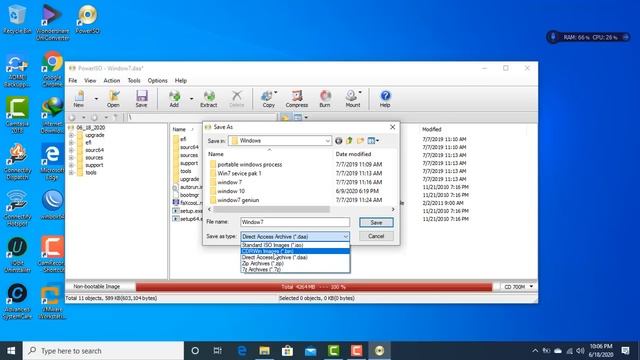Click the Cancel button in the dialog
This screenshot has width=640, height=360.
[376, 236]
